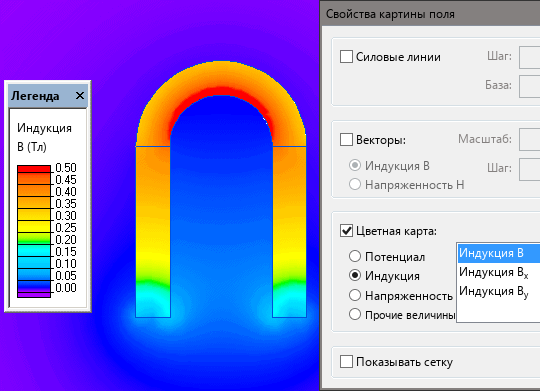Viewport: 540px width, 391px height.
Task: Click the 0.05 legend value
Action: pyautogui.click(x=66, y=276)
